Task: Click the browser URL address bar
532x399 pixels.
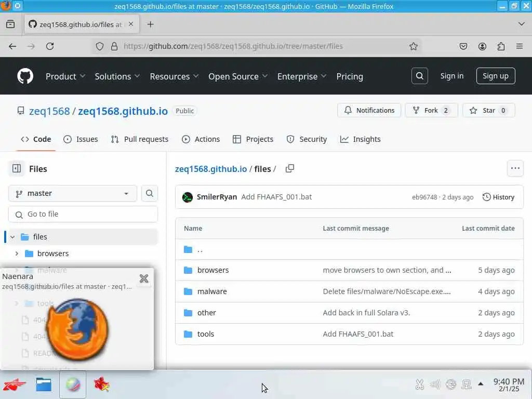Action: 256,46
